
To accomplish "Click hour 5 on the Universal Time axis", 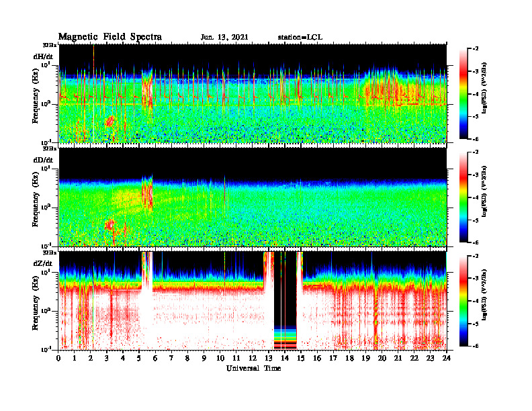I will 140,359.
